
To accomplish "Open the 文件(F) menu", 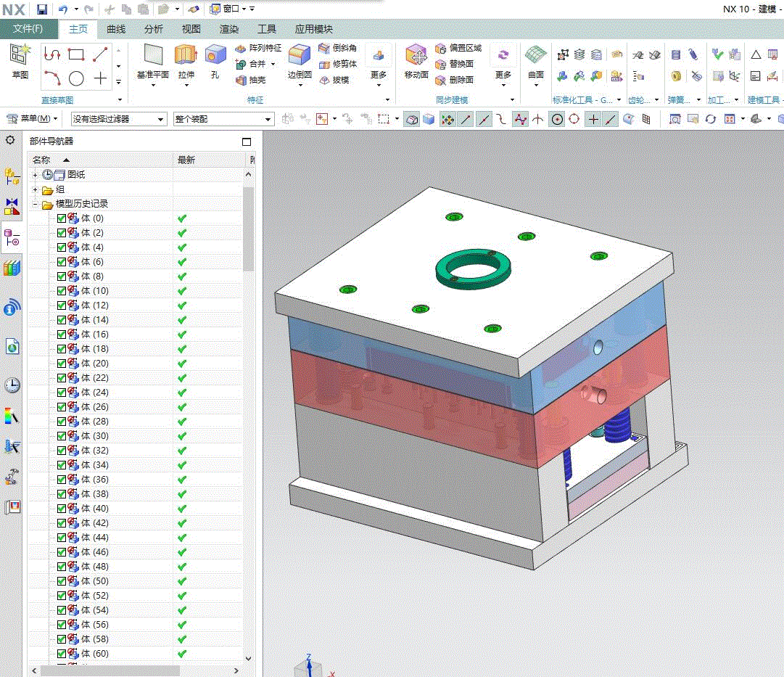I will pos(28,28).
